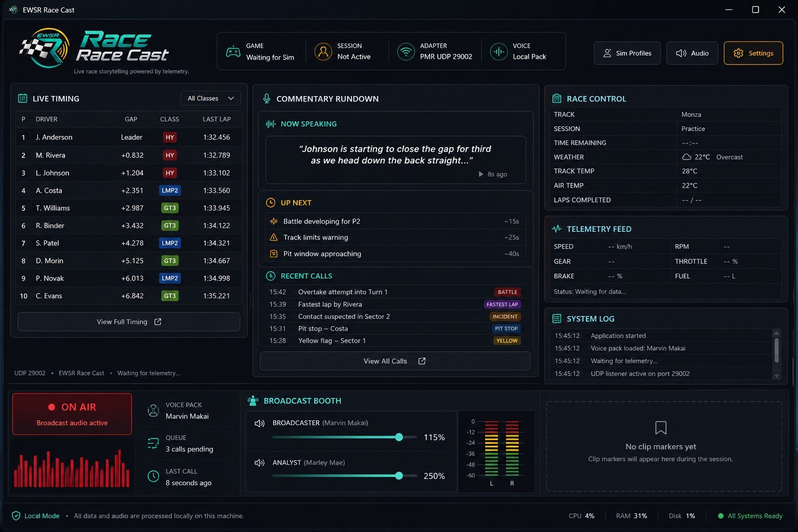Open the Audio settings button
The width and height of the screenshot is (798, 532).
[692, 53]
